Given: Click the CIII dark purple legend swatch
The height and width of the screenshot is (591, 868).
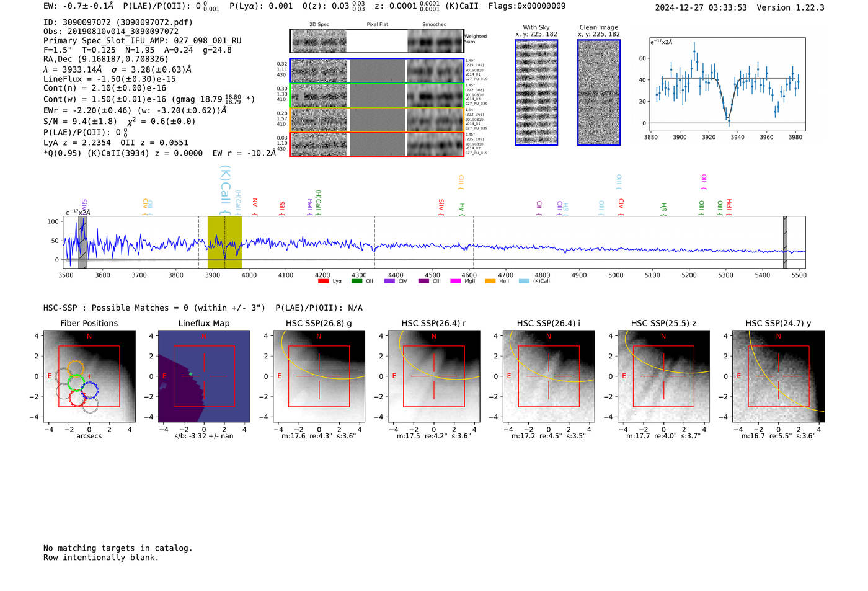Looking at the screenshot, I should click(423, 281).
